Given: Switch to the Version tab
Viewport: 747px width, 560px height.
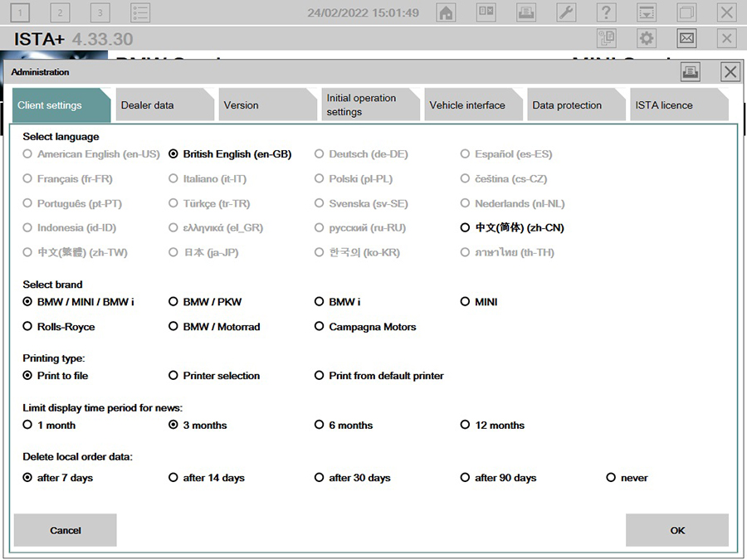Looking at the screenshot, I should [x=268, y=105].
